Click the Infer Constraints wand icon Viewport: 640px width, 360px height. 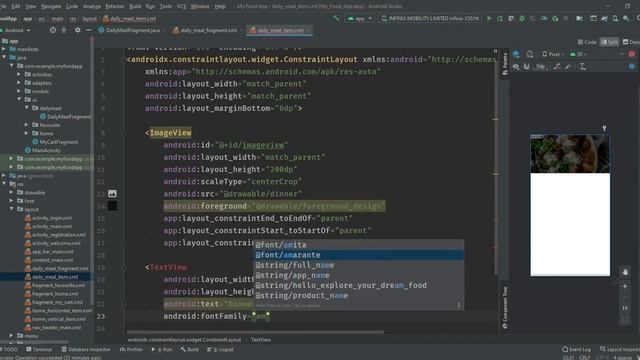[568, 67]
